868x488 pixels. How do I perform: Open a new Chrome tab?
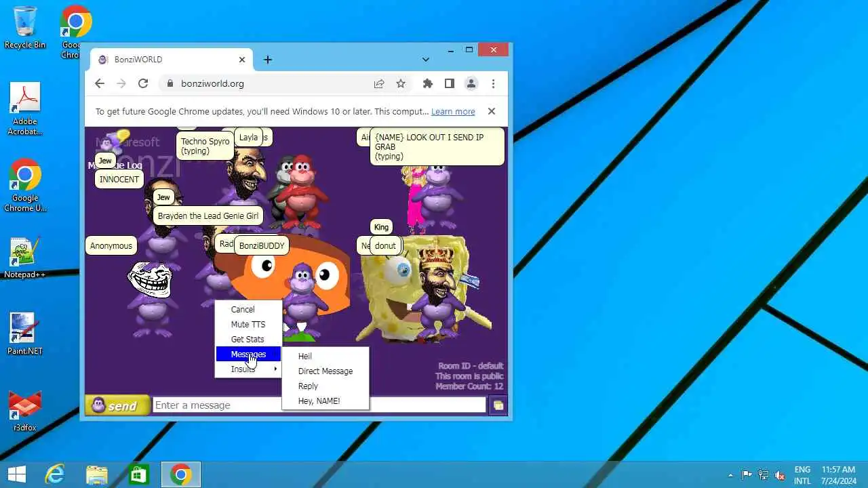tap(268, 60)
